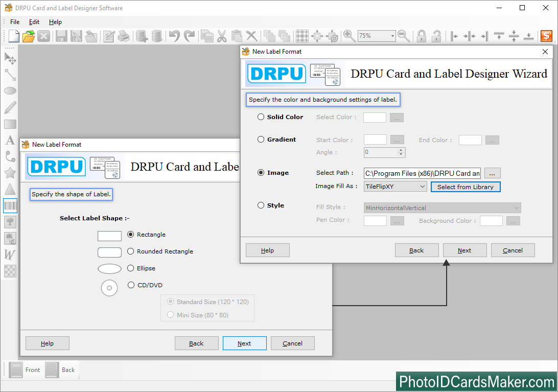Click the Cut scissors icon

222,36
